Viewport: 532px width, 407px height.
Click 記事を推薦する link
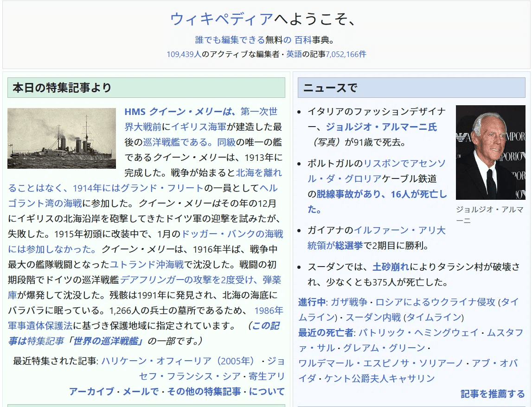click(x=493, y=394)
